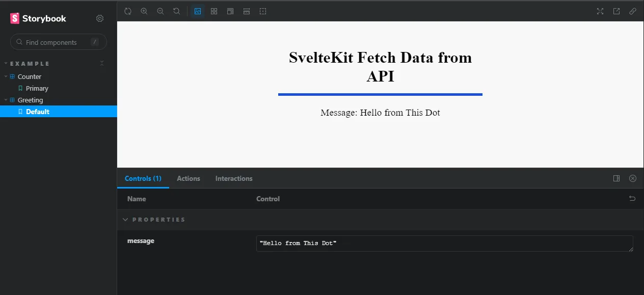
Task: Select the zoom out icon
Action: click(x=160, y=11)
